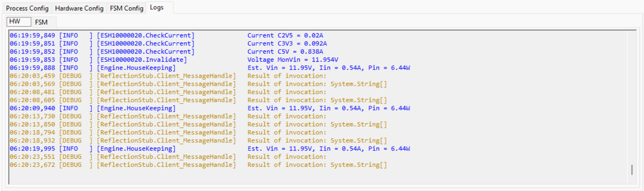Select the HW log sub-tab
Screen dimensions: 644x191
tap(15, 22)
